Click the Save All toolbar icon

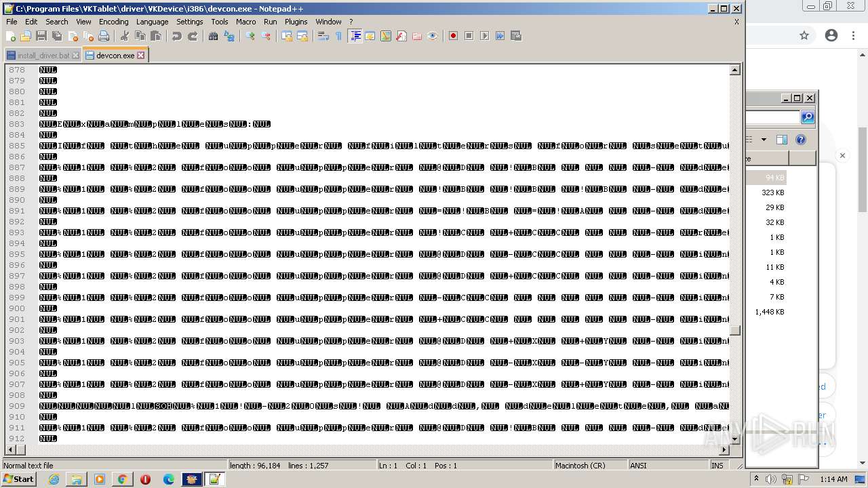pyautogui.click(x=57, y=36)
